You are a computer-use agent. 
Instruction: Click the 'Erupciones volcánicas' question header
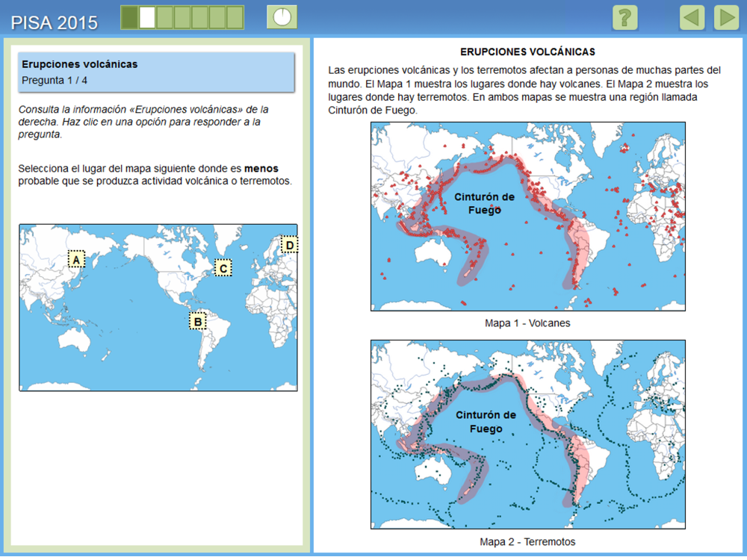coord(80,64)
